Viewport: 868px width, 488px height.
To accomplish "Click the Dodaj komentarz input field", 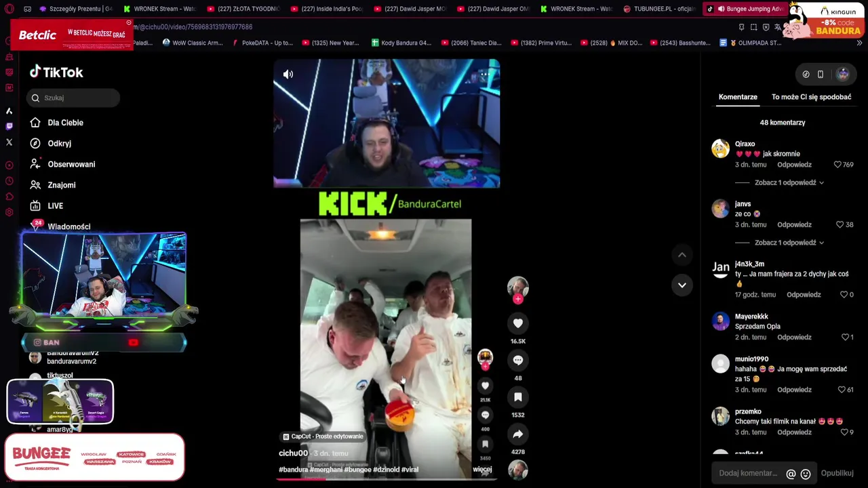I will pyautogui.click(x=748, y=473).
